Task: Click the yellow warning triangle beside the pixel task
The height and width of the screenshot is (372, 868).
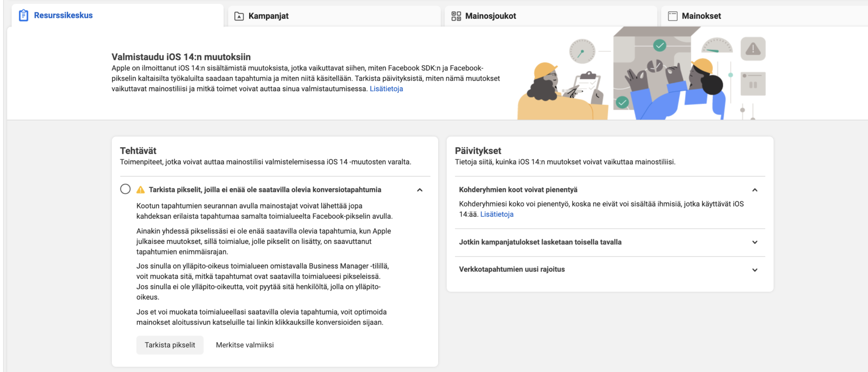Action: point(140,190)
